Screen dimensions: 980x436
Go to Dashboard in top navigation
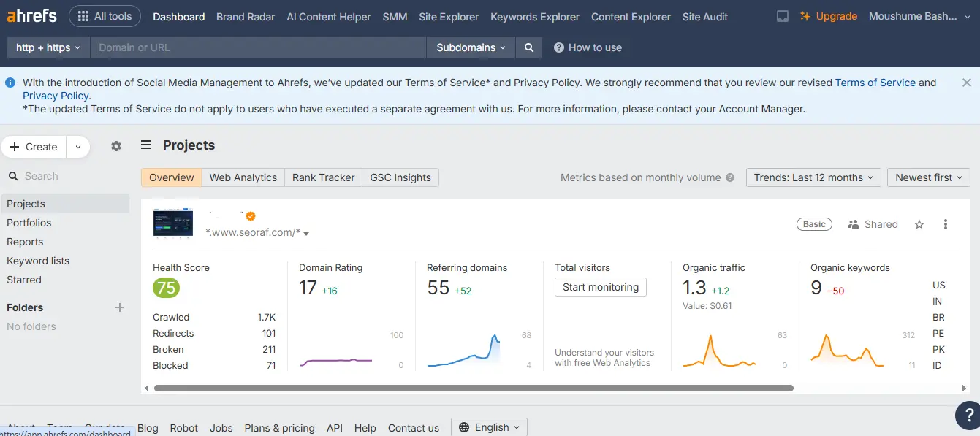(x=178, y=16)
